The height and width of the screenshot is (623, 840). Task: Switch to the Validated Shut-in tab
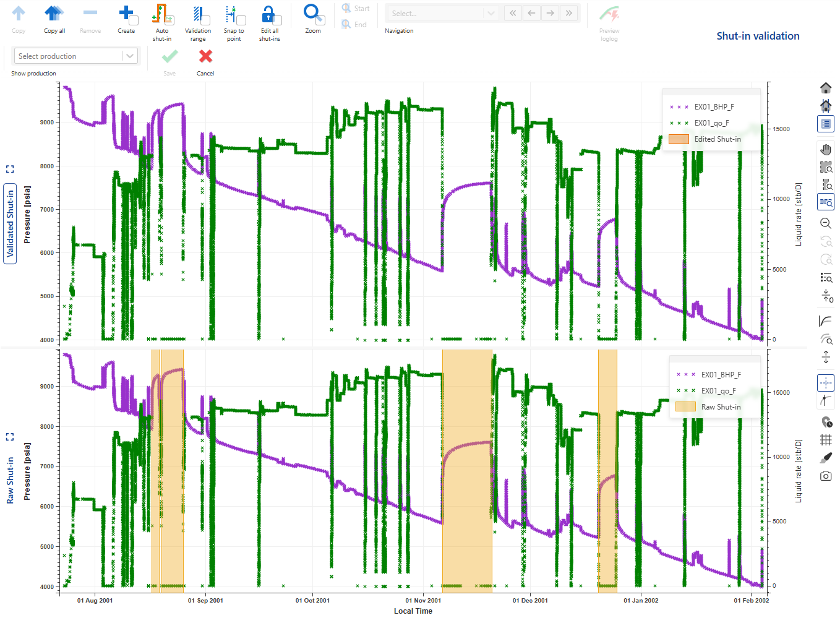click(x=10, y=223)
